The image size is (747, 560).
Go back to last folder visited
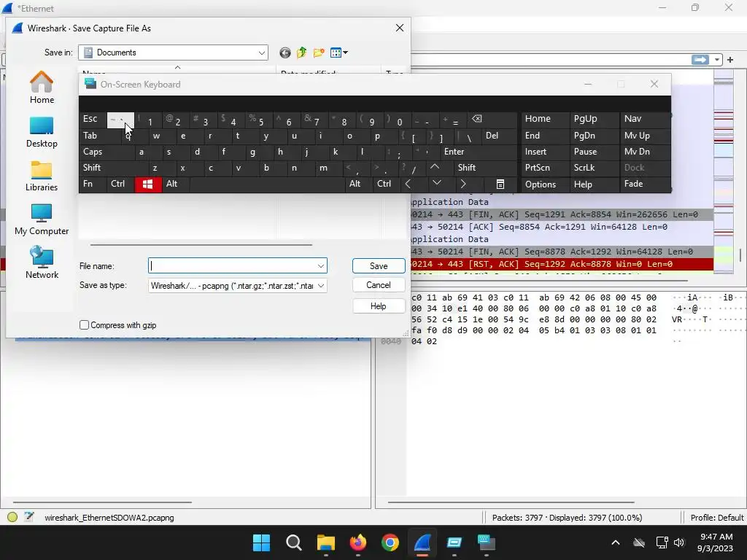coord(285,52)
